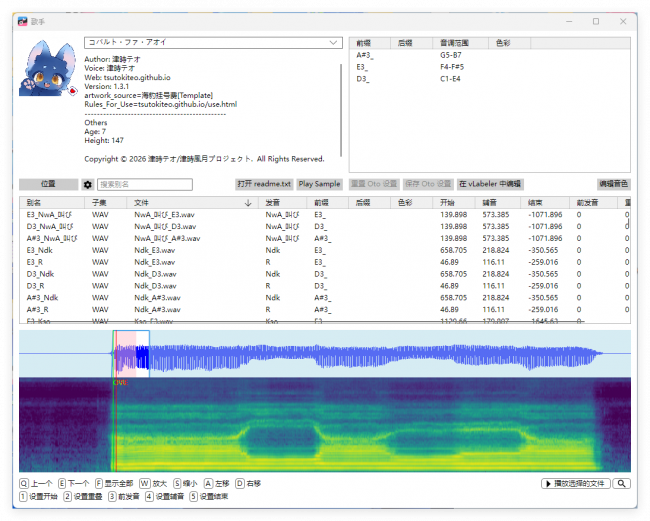The height and width of the screenshot is (521, 650).
Task: Click the 播放选择的文件 play button
Action: pos(575,484)
